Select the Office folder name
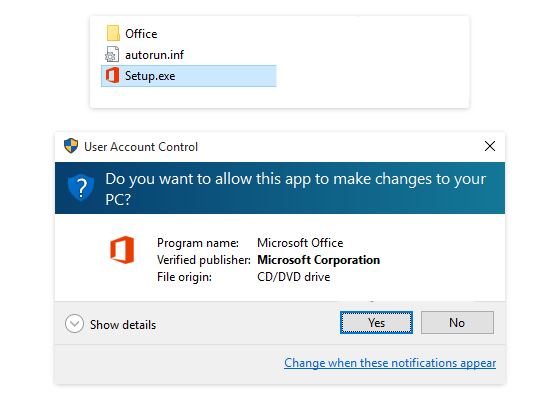This screenshot has height=404, width=553. click(x=141, y=34)
